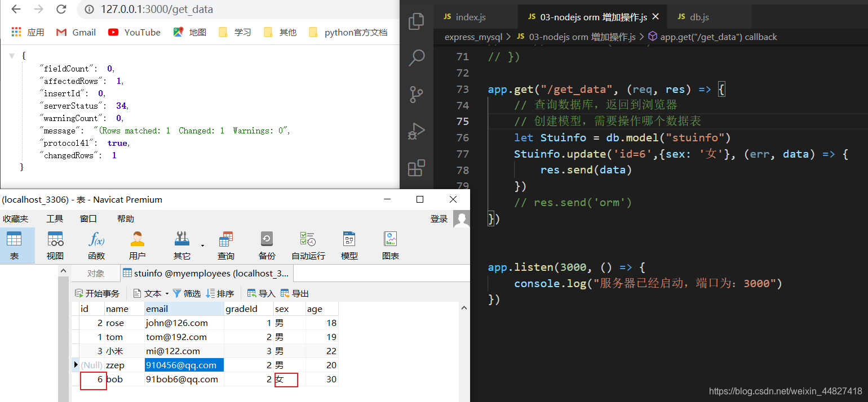Open the VS Code Source Control icon
The height and width of the screenshot is (402, 868).
tap(417, 94)
